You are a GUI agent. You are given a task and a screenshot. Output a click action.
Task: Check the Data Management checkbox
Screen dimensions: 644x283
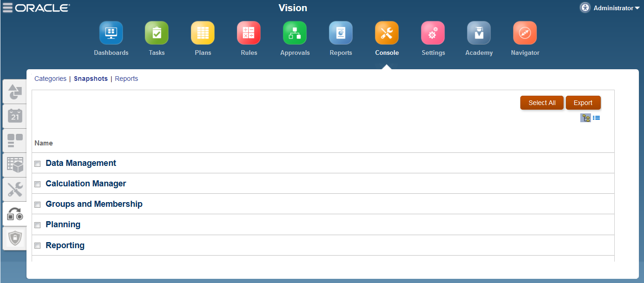pos(38,164)
